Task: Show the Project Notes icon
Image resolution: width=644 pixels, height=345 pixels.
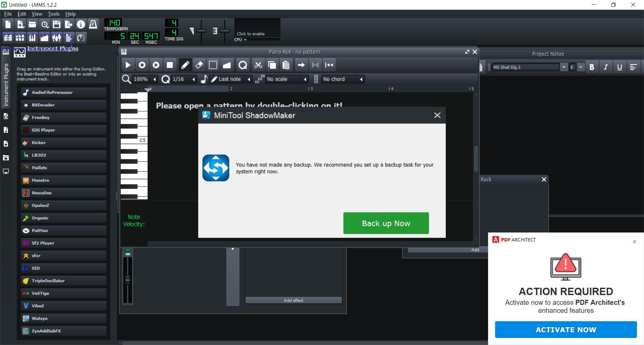Action: [69, 38]
